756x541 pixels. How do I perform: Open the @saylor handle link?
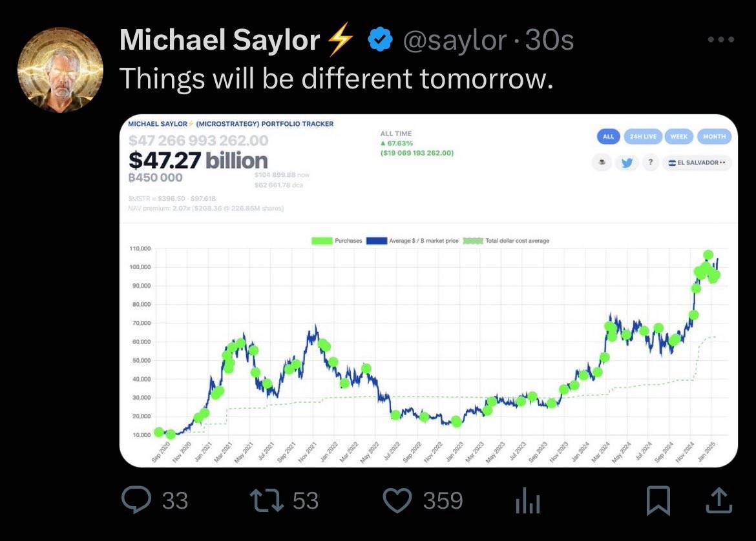[x=455, y=41]
